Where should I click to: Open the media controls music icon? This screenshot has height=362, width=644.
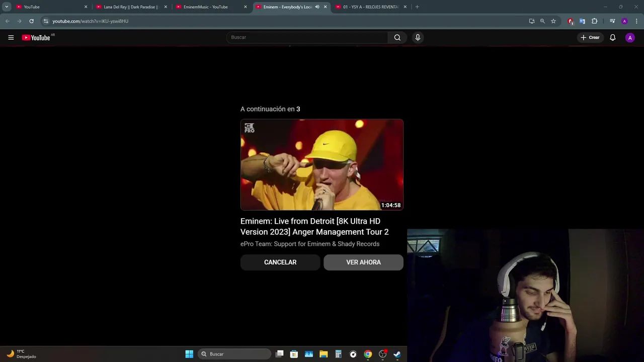tap(612, 21)
